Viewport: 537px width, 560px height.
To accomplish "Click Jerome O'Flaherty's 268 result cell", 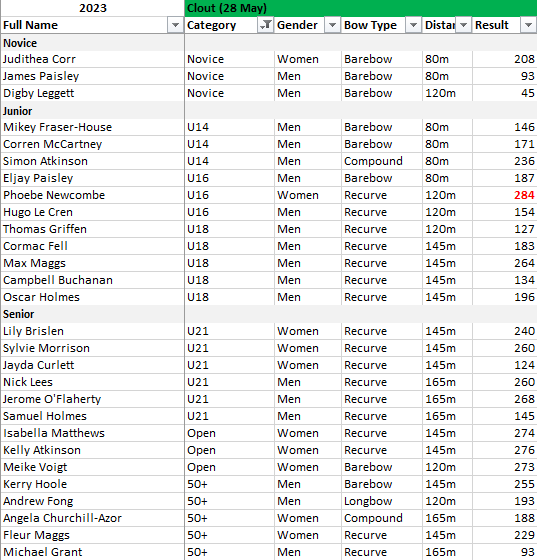I will tap(505, 399).
